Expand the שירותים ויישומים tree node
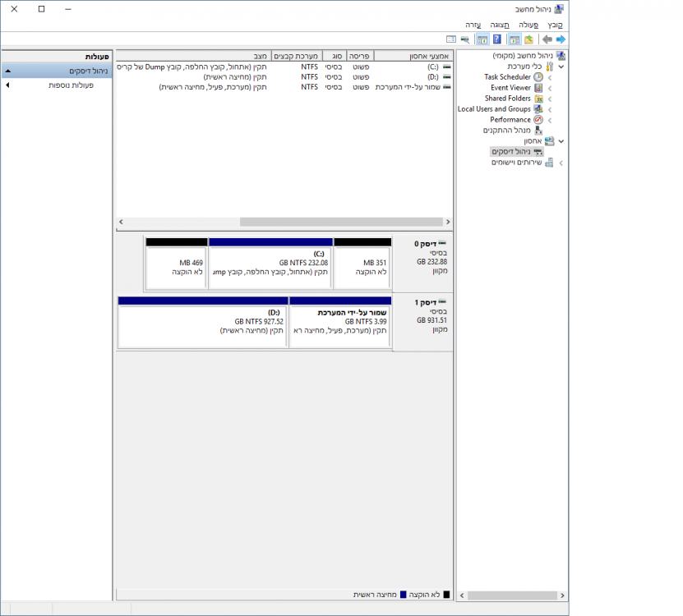Image resolution: width=683 pixels, height=616 pixels. point(561,163)
